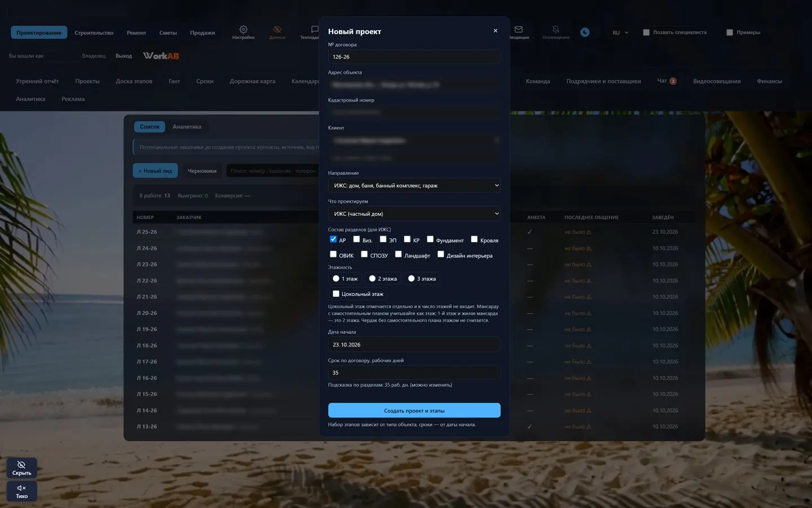
Task: Go to the Финансы menu item
Action: (769, 81)
